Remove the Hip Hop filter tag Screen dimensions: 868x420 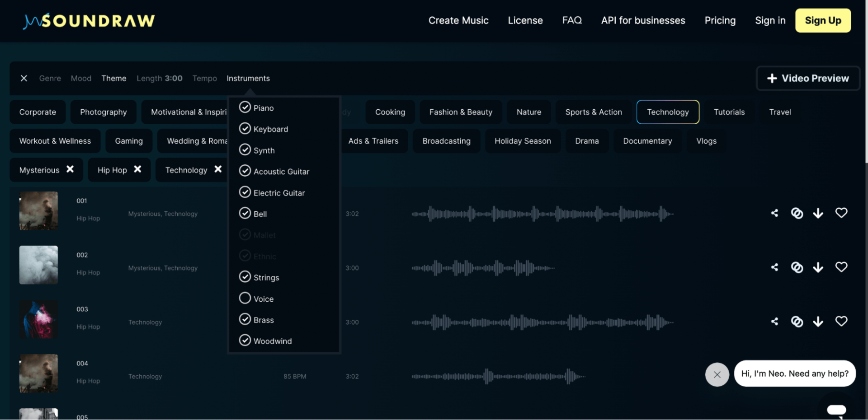pyautogui.click(x=137, y=169)
